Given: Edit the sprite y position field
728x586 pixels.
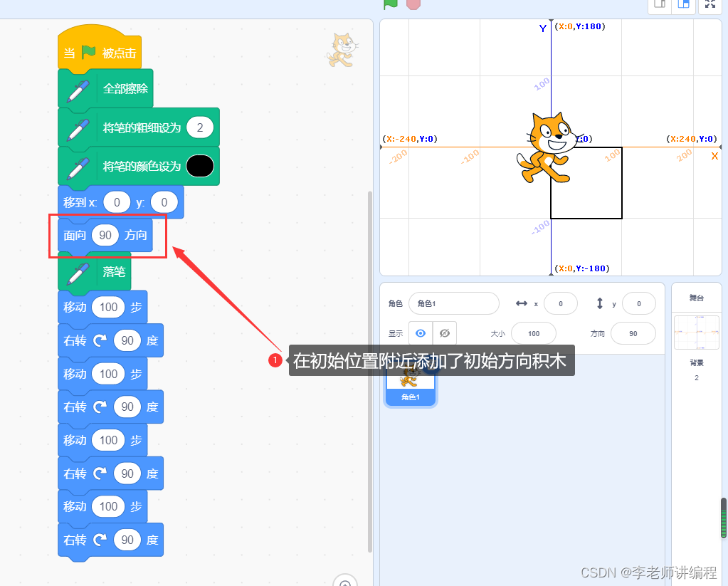Looking at the screenshot, I should [639, 303].
